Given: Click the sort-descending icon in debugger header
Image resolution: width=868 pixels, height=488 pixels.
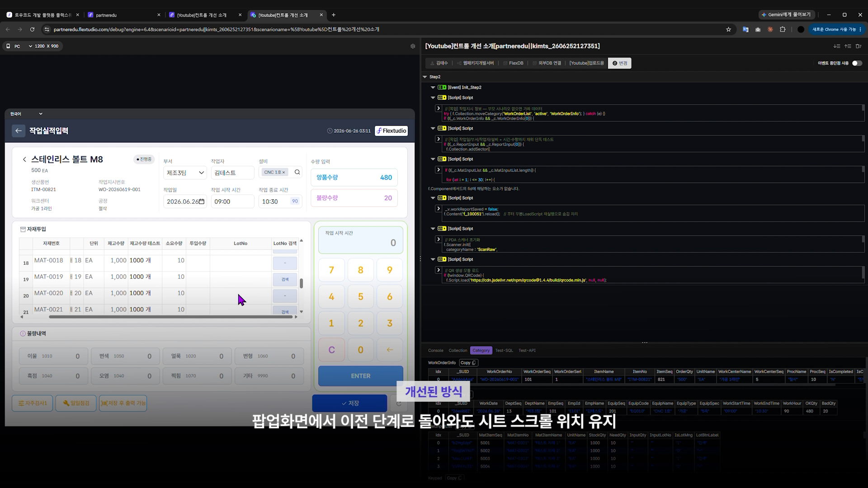Looking at the screenshot, I should pos(837,46).
